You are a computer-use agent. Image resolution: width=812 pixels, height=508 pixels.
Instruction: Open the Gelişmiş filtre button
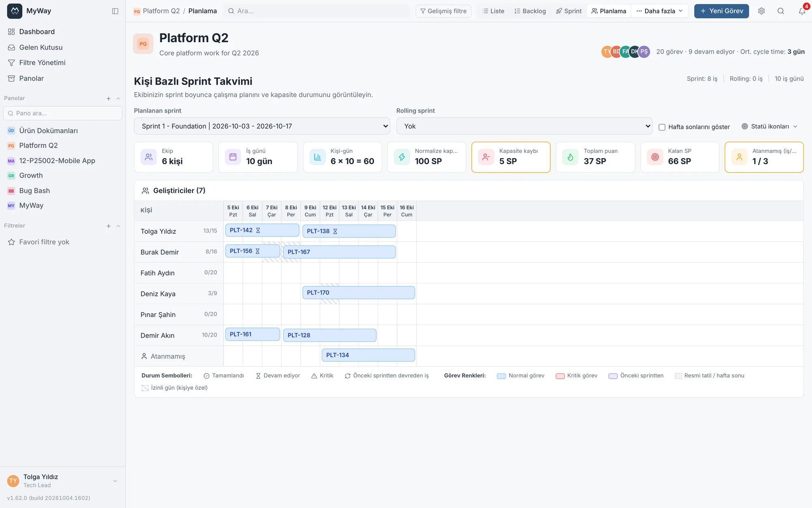coord(443,11)
